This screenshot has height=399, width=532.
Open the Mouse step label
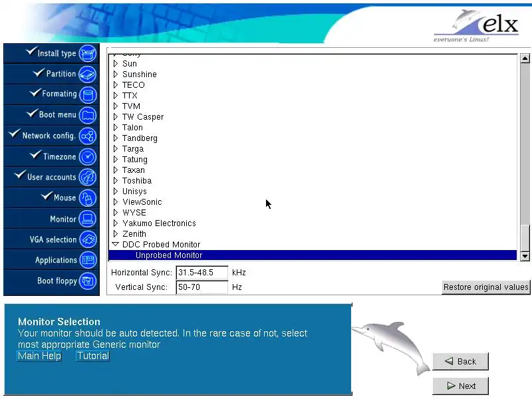(x=65, y=198)
